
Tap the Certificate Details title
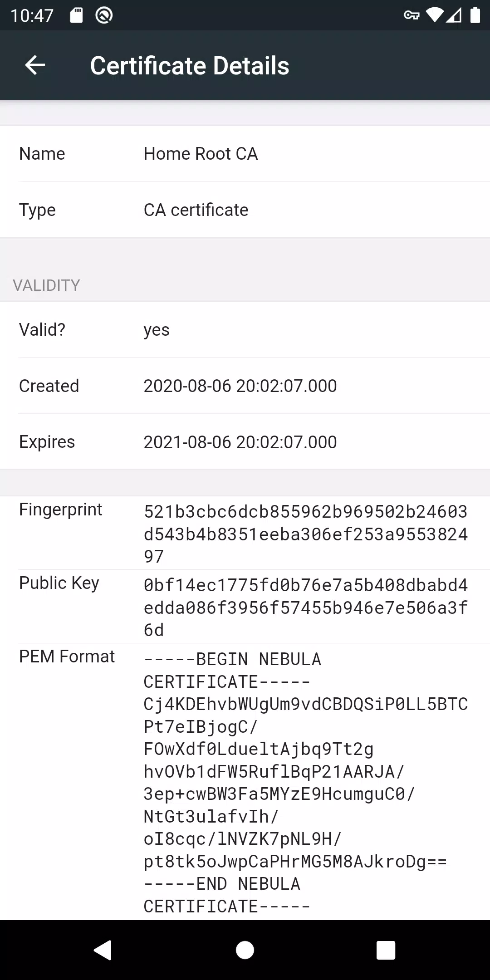(190, 66)
